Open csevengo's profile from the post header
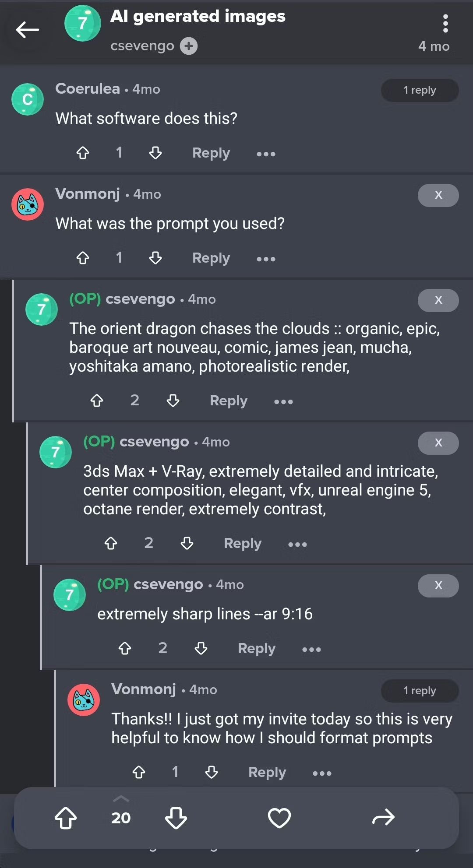 pos(142,46)
